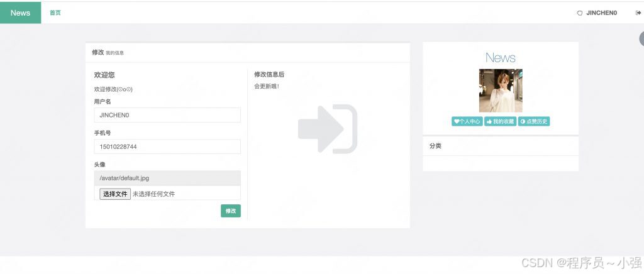Open the 首页 navigation link
644x274 pixels.
[x=55, y=13]
